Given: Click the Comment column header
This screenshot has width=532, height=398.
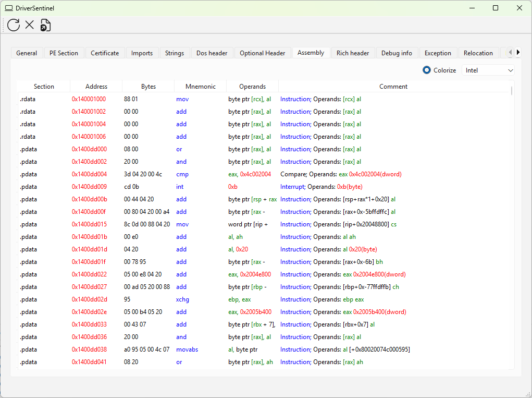Looking at the screenshot, I should pyautogui.click(x=393, y=87).
